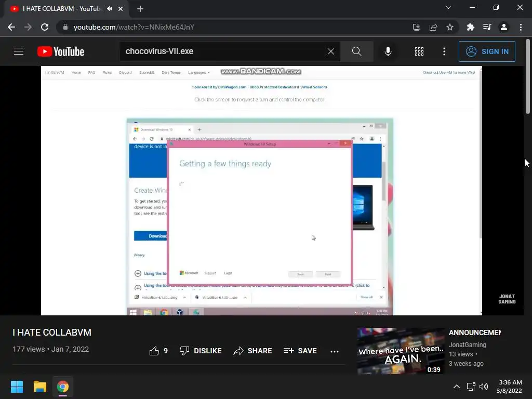Click the SIGN IN button

tap(487, 51)
